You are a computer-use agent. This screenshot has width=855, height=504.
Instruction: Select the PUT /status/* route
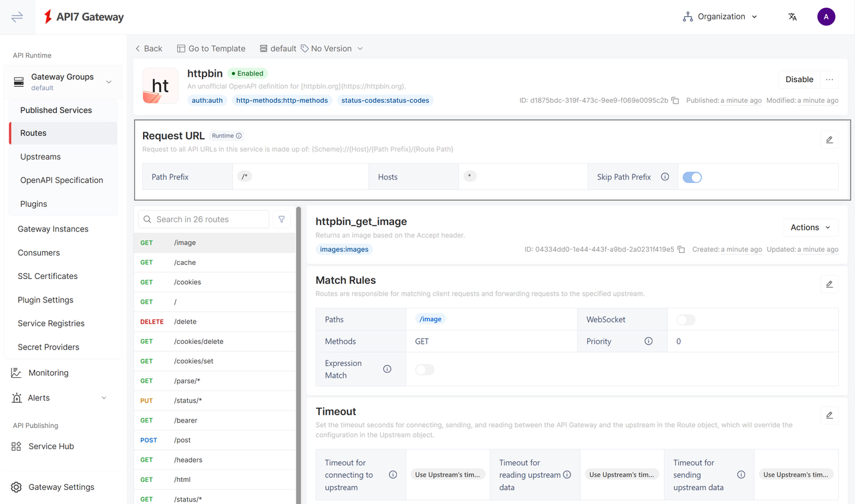[214, 401]
